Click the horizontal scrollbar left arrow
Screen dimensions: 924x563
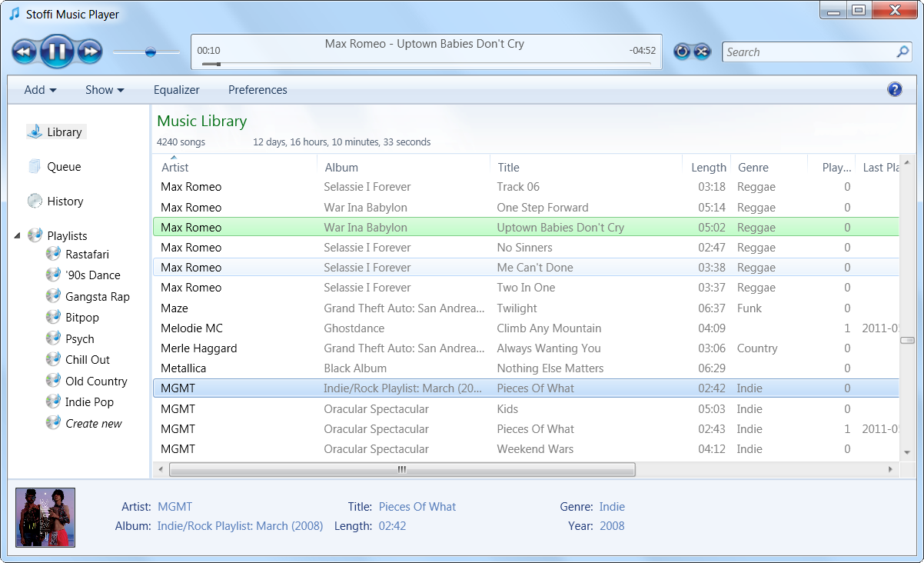(x=161, y=469)
